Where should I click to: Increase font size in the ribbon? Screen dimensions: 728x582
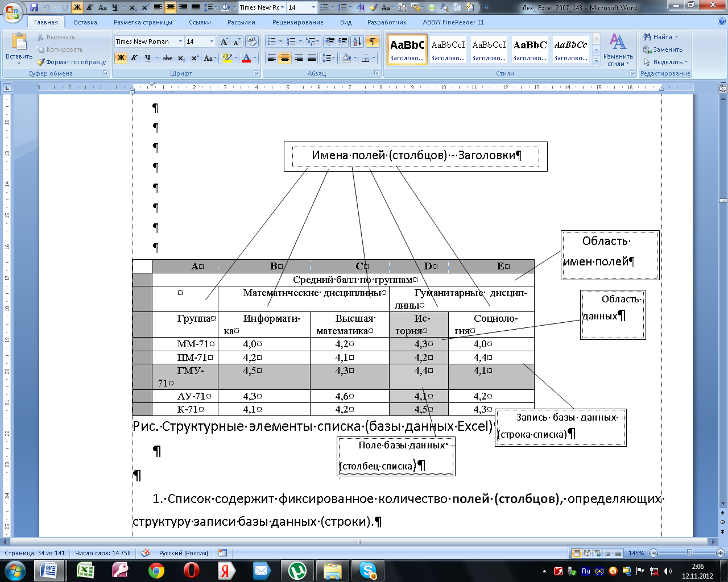[225, 41]
